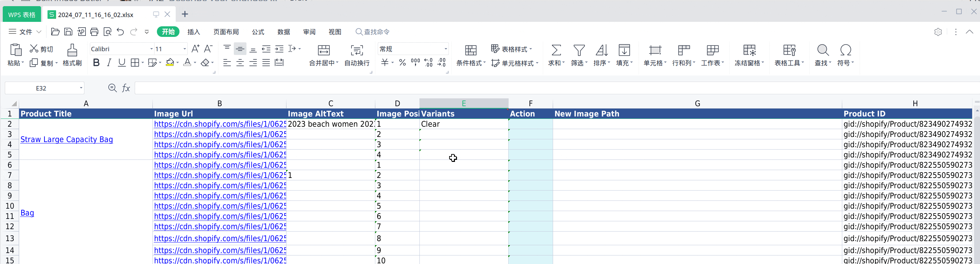Toggle italic formatting
The height and width of the screenshot is (264, 980).
coord(109,63)
